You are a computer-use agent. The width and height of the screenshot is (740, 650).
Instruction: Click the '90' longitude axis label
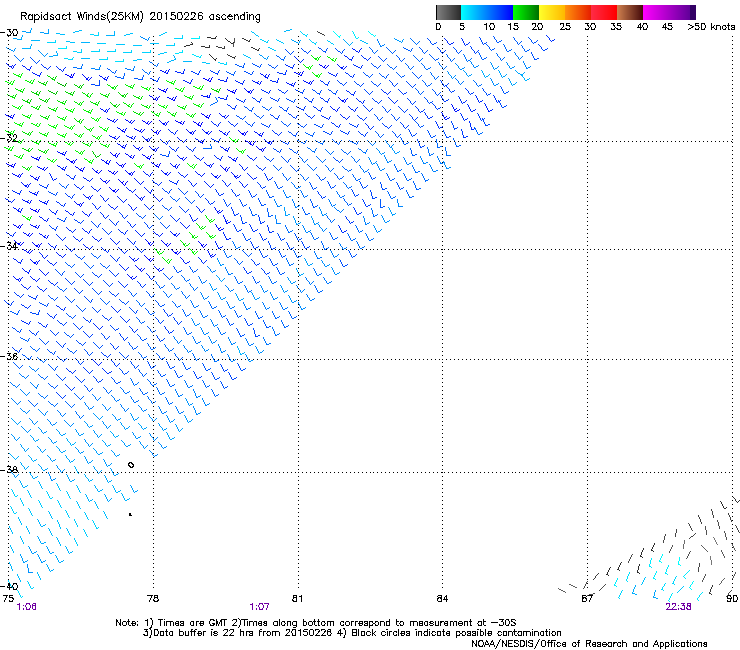(x=732, y=599)
